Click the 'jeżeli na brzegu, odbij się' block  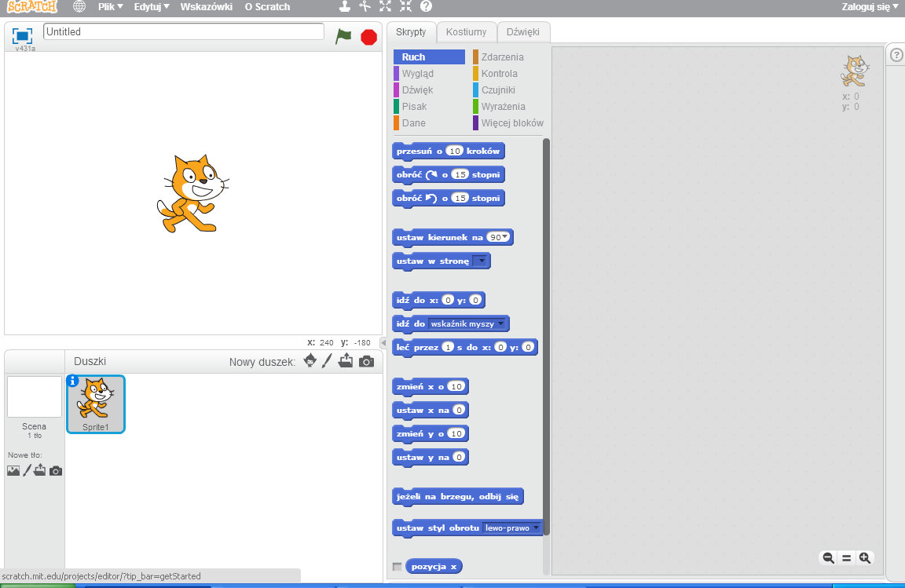tap(458, 496)
